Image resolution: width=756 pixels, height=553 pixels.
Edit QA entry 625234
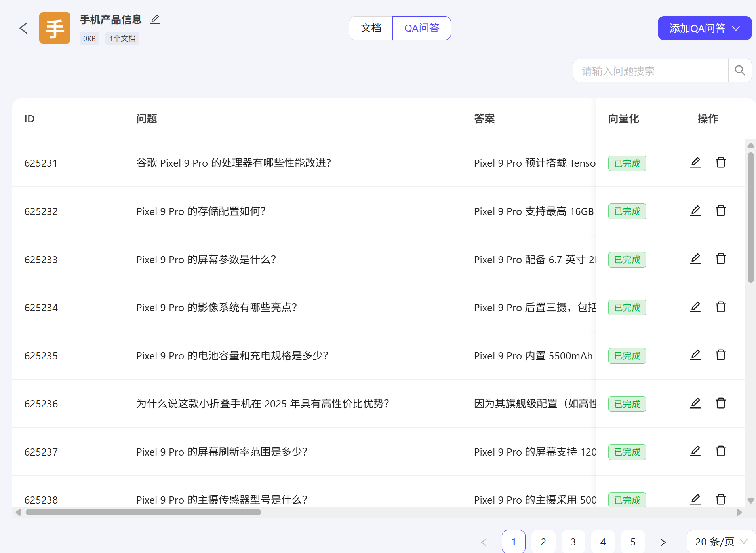[695, 307]
